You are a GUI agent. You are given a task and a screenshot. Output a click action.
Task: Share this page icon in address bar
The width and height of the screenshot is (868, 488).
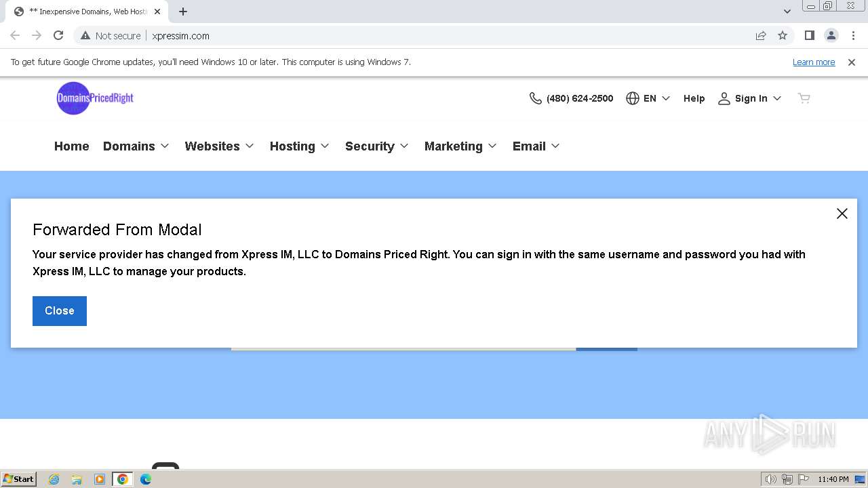click(x=761, y=36)
